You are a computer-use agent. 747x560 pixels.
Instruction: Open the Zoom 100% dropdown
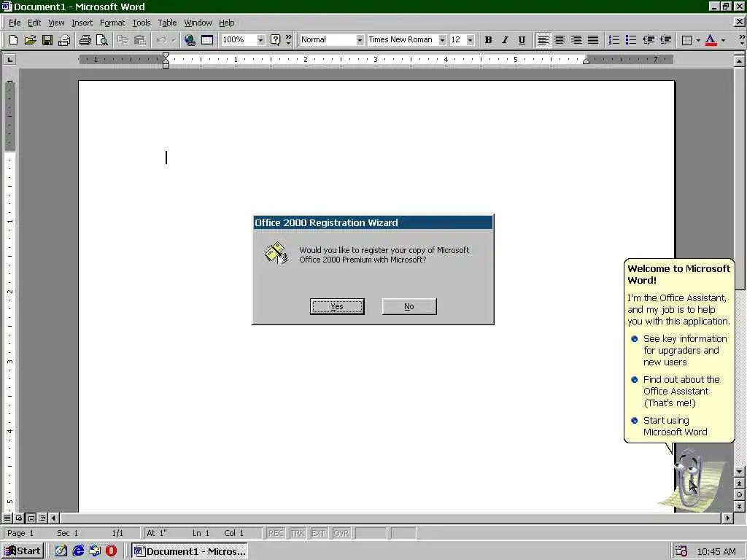pyautogui.click(x=260, y=40)
